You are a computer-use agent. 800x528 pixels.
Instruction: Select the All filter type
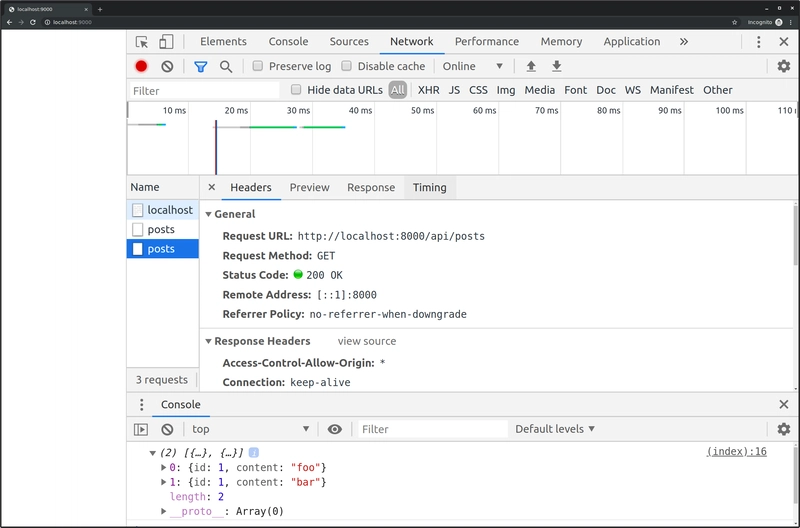click(397, 90)
